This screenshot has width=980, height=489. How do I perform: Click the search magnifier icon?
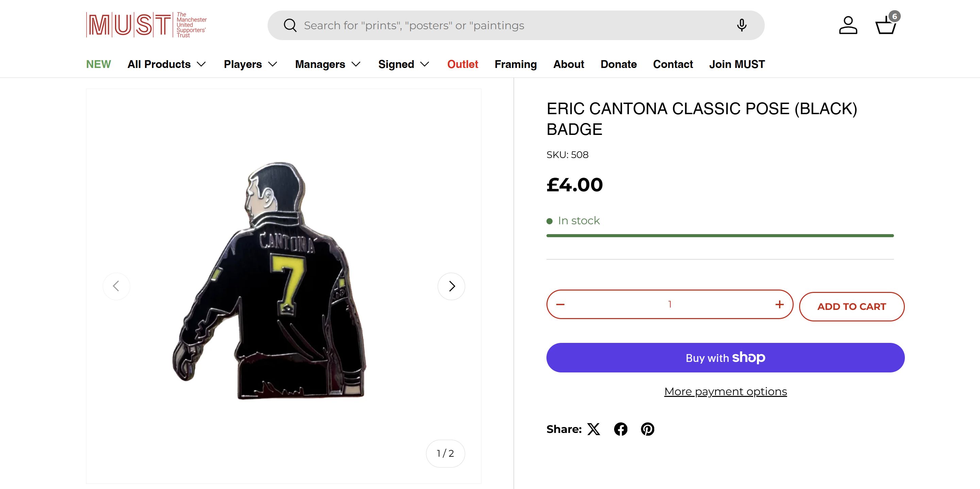click(290, 25)
